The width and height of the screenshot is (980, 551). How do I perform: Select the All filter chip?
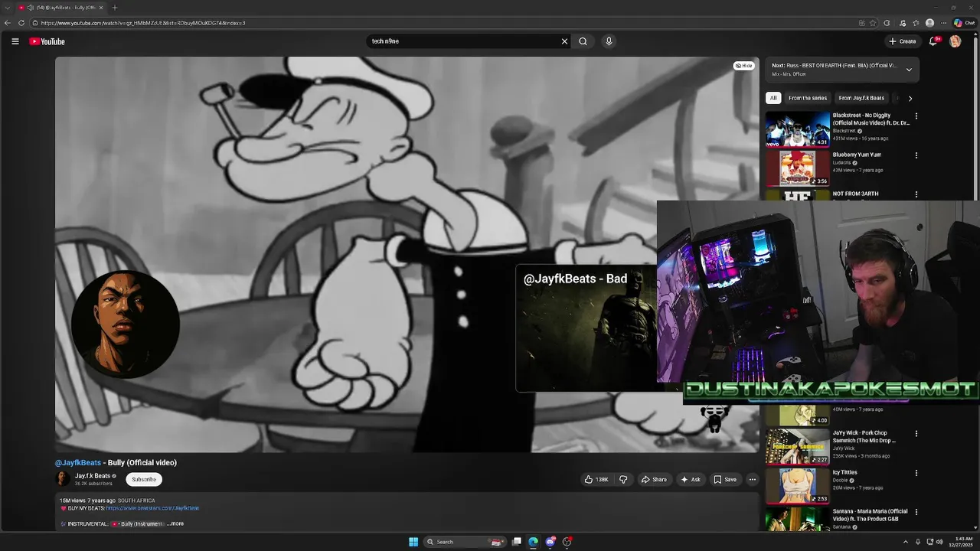(773, 98)
